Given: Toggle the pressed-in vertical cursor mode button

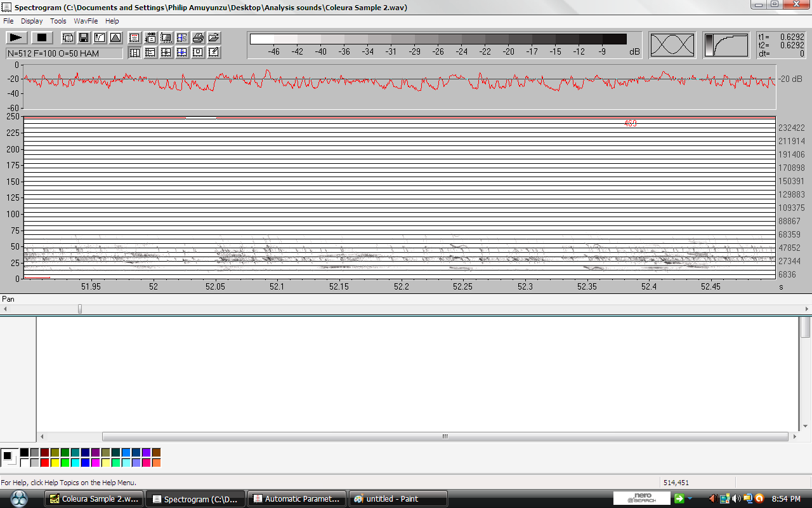Looking at the screenshot, I should [134, 52].
